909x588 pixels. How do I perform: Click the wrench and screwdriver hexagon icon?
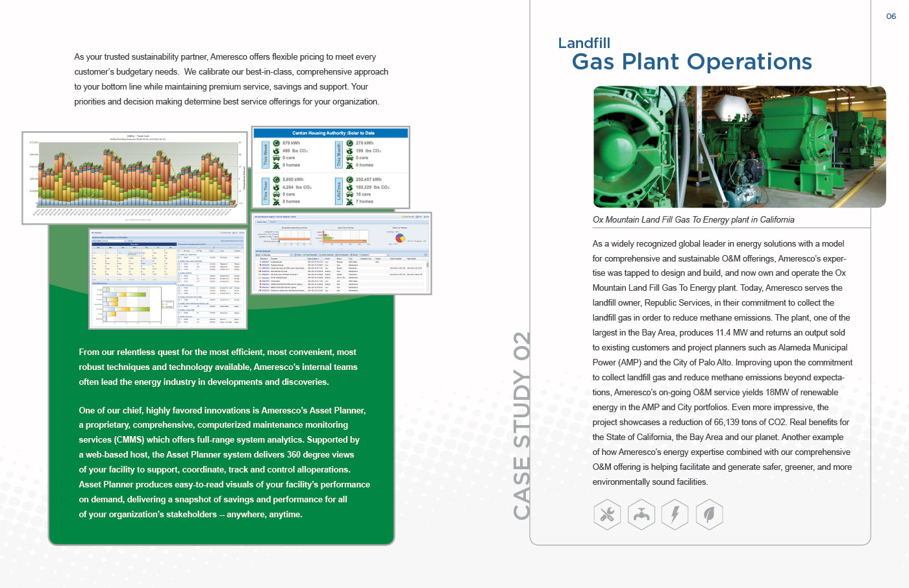point(607,515)
